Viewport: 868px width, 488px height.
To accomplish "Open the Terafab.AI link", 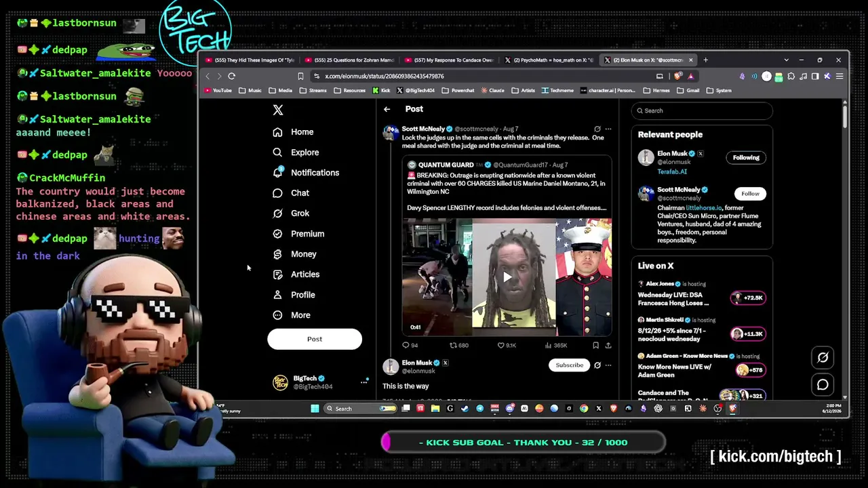I will tap(672, 172).
